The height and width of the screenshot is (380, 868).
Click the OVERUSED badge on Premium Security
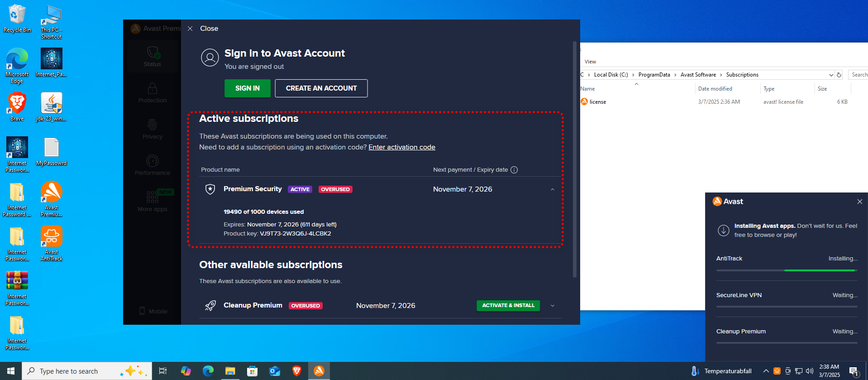pyautogui.click(x=335, y=189)
